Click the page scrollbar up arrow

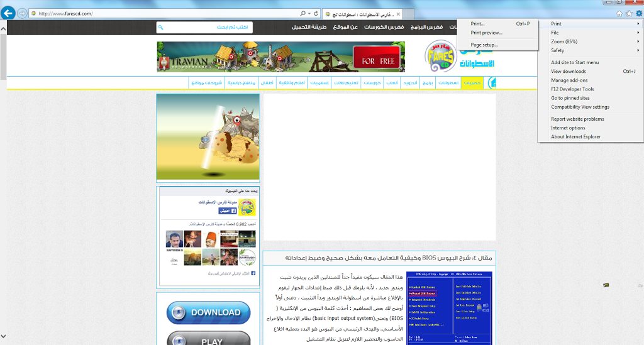click(x=3, y=29)
